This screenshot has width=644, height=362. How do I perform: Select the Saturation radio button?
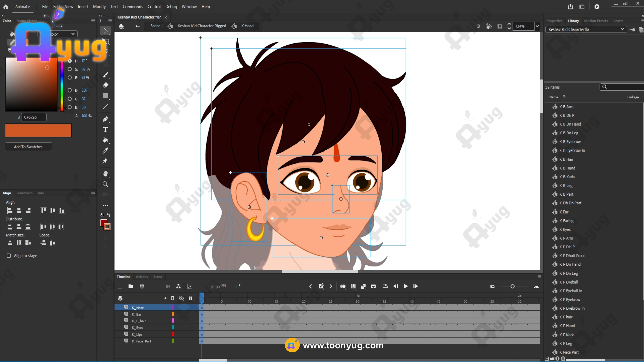click(x=70, y=69)
